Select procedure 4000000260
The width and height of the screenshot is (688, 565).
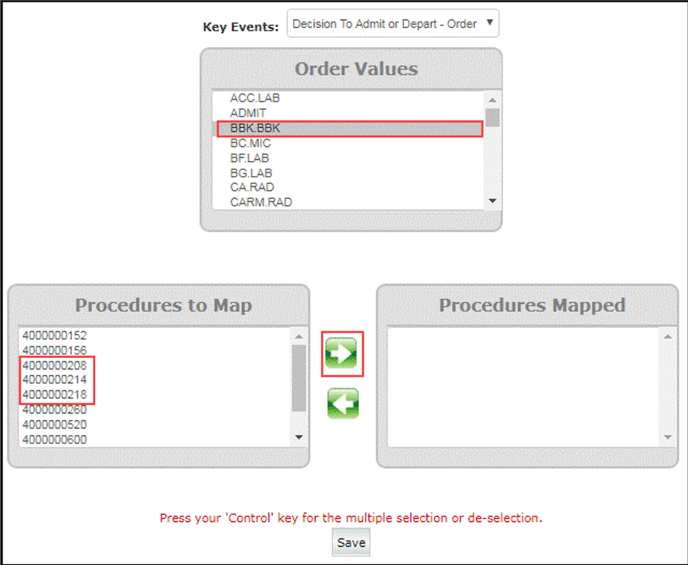[x=155, y=410]
